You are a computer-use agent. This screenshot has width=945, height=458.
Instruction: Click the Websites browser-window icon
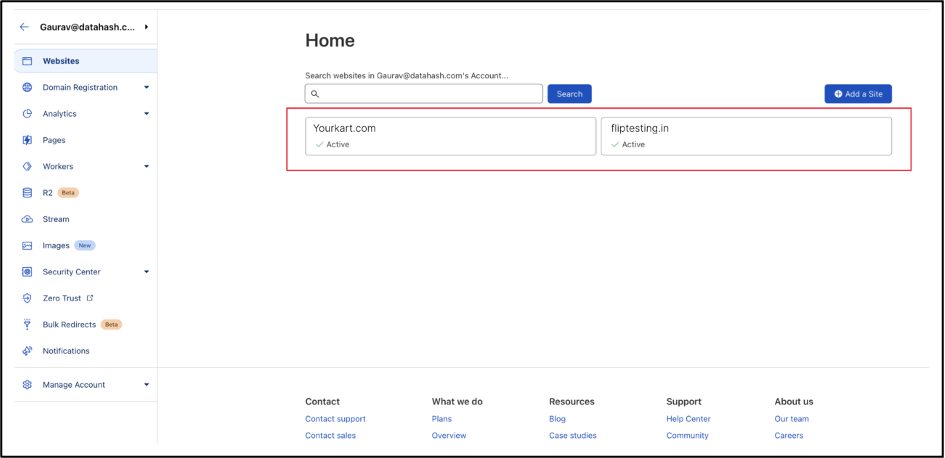click(27, 61)
